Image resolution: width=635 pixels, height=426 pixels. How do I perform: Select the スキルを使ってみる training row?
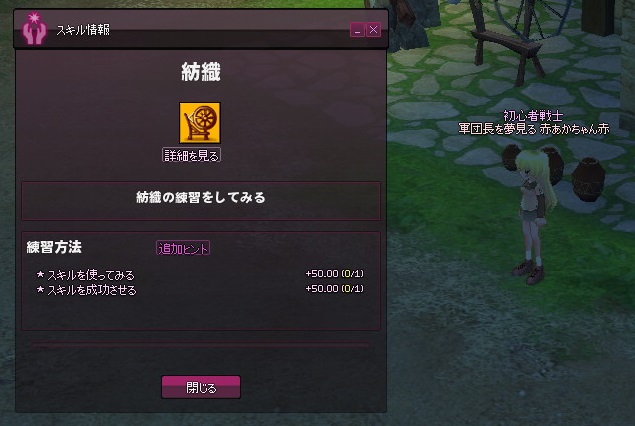click(200, 275)
